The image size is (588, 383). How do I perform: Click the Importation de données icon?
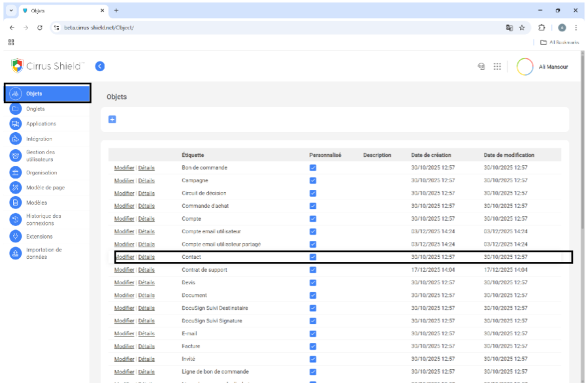(x=16, y=254)
